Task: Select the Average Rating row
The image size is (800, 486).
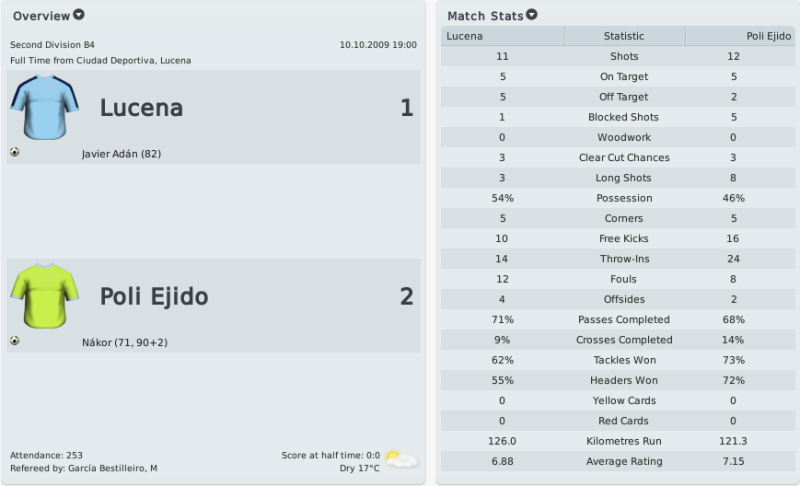Action: pyautogui.click(x=618, y=461)
